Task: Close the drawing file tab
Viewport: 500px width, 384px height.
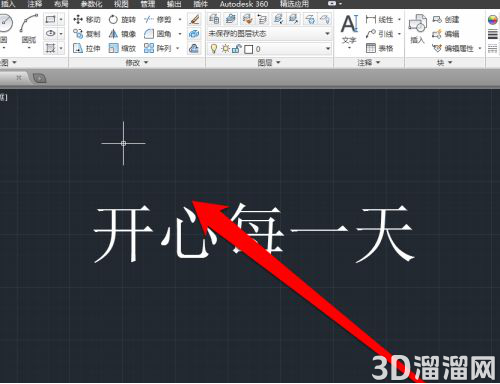Action: coord(19,78)
